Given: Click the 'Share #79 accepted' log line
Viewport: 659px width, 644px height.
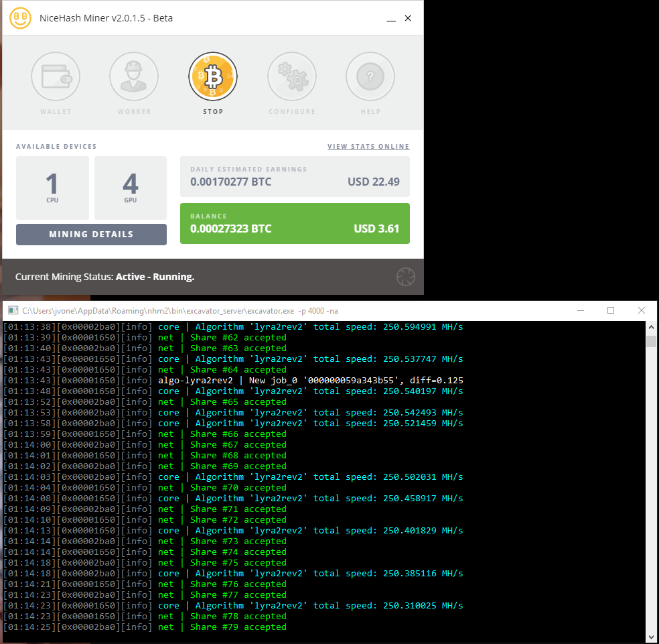Looking at the screenshot, I should [x=145, y=627].
